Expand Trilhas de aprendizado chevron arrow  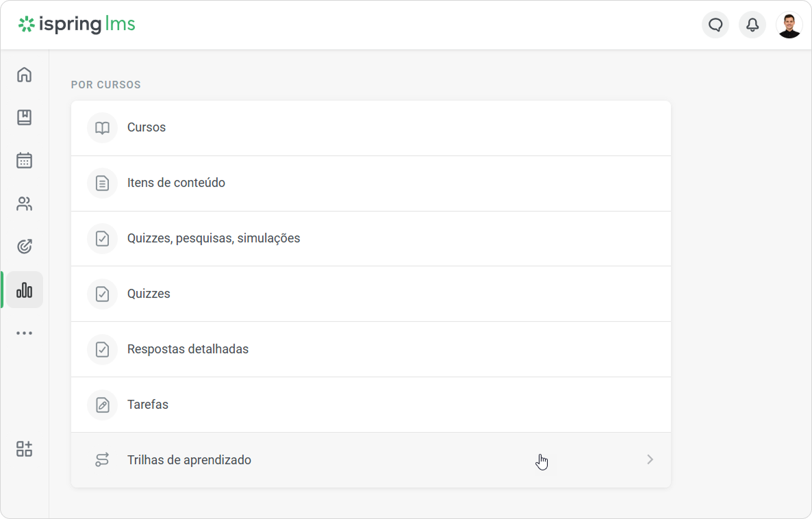tap(650, 459)
